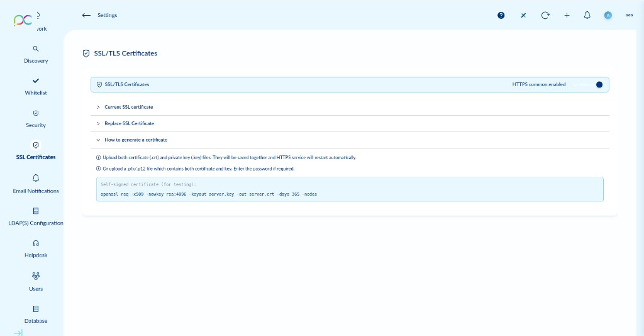Click the SSL/TLS Certificates page heading
The image size is (644, 336).
click(126, 53)
